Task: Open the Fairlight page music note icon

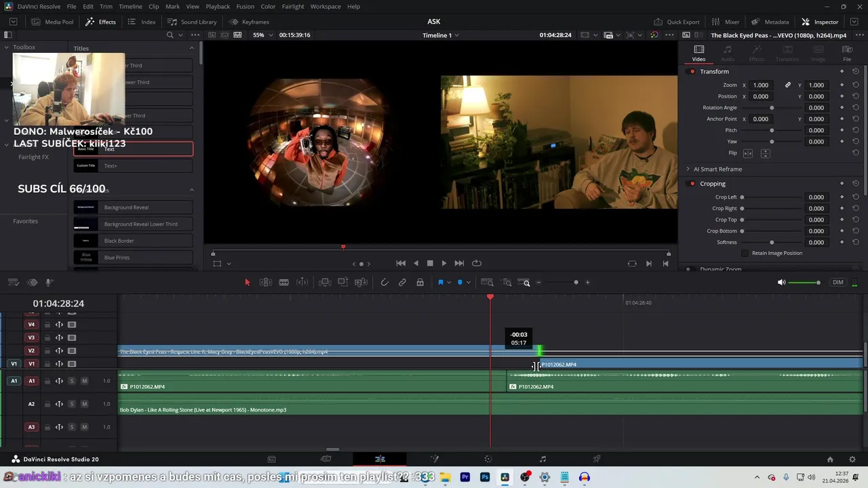Action: click(x=542, y=459)
